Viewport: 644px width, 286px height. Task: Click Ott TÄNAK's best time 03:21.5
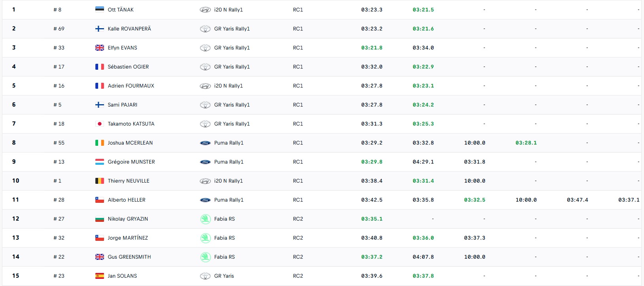tap(423, 10)
